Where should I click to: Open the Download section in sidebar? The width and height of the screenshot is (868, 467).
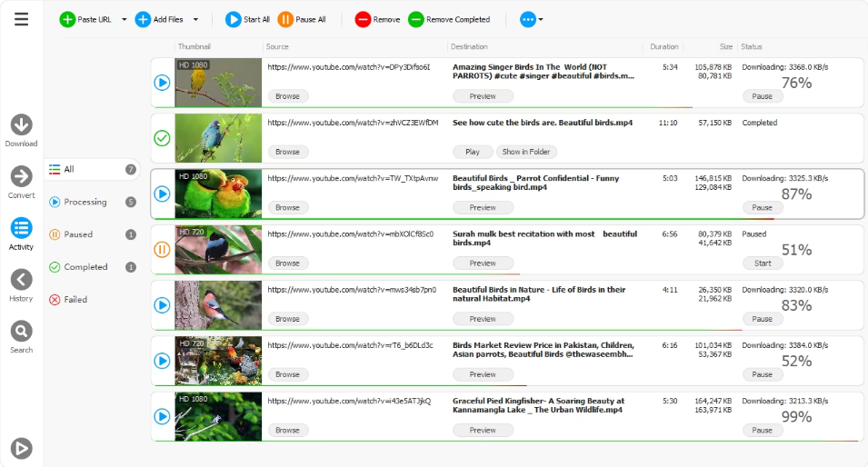coord(21,131)
